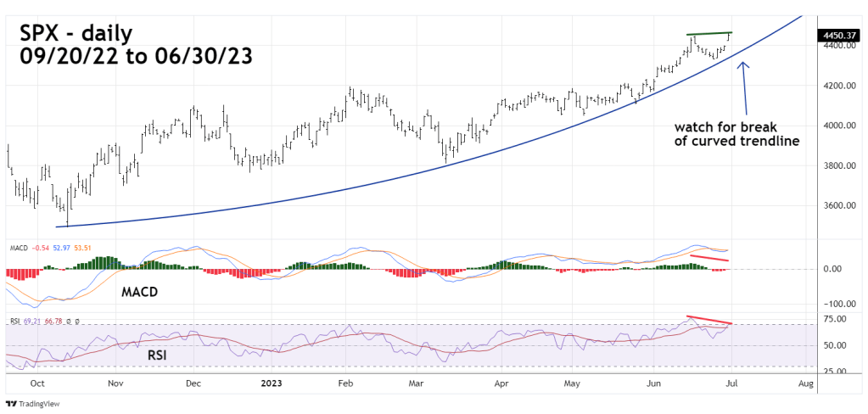This screenshot has height=414, width=868.
Task: Click the MACD indicator legend title
Action: pyautogui.click(x=19, y=248)
